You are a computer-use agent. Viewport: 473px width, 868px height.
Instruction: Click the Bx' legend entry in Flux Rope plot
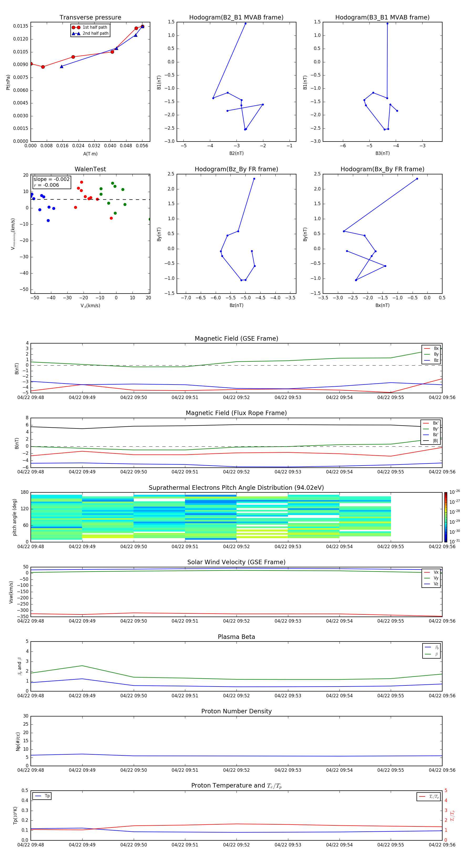[x=431, y=423]
